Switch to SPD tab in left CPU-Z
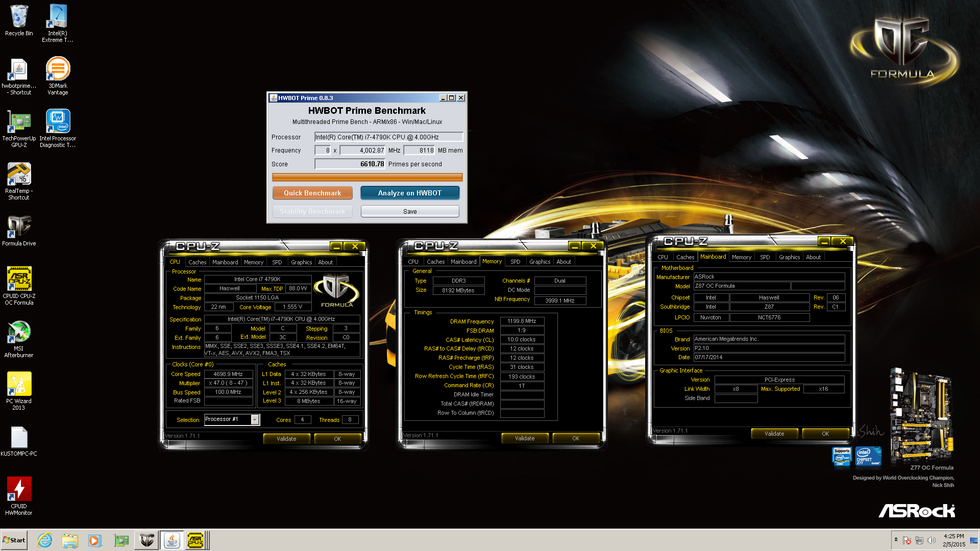 (x=277, y=262)
